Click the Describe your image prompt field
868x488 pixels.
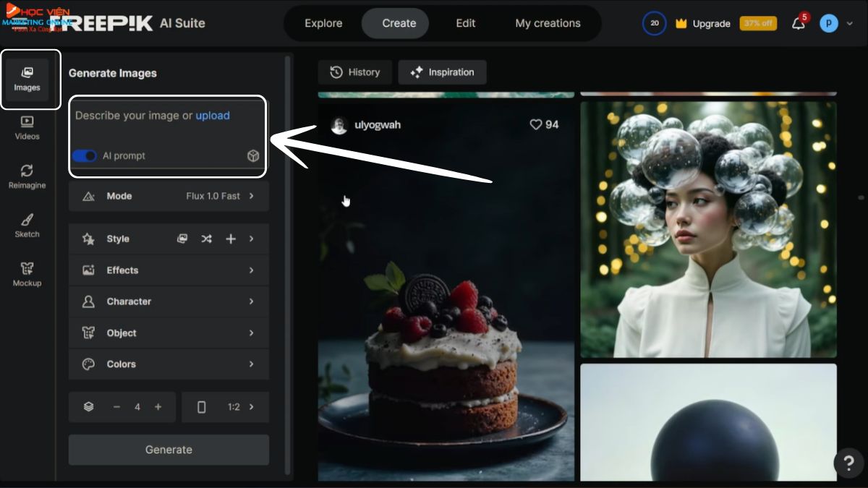[168, 136]
